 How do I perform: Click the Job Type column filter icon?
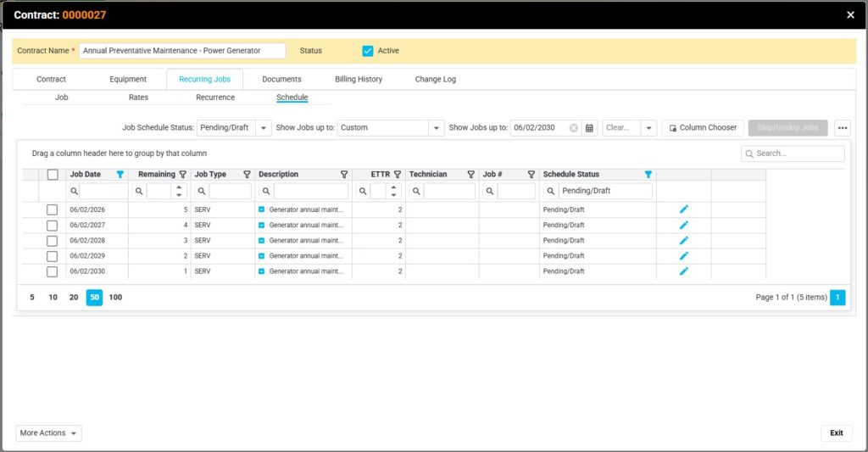[247, 175]
